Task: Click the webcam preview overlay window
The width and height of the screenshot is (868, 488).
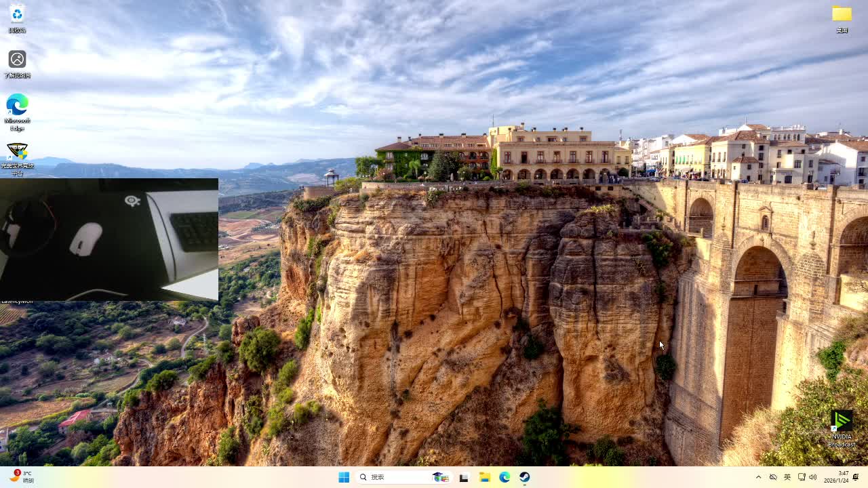Action: point(108,239)
